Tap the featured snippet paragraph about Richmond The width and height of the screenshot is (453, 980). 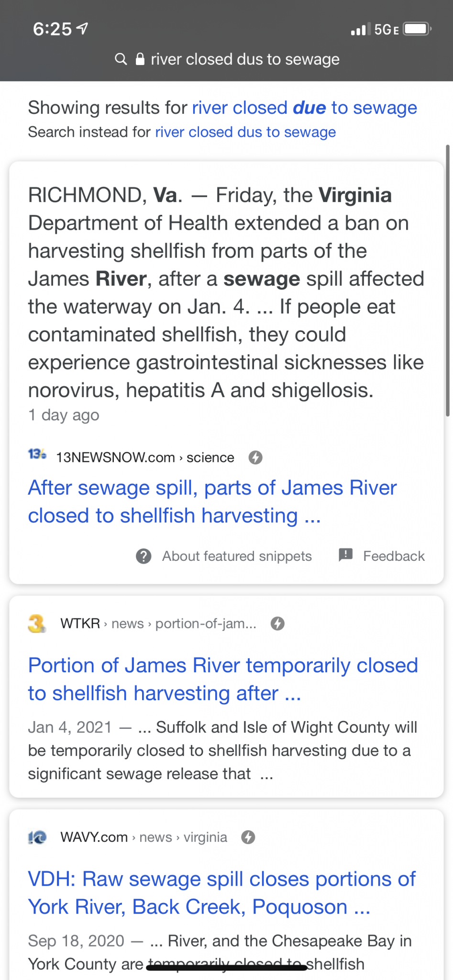pos(226,292)
